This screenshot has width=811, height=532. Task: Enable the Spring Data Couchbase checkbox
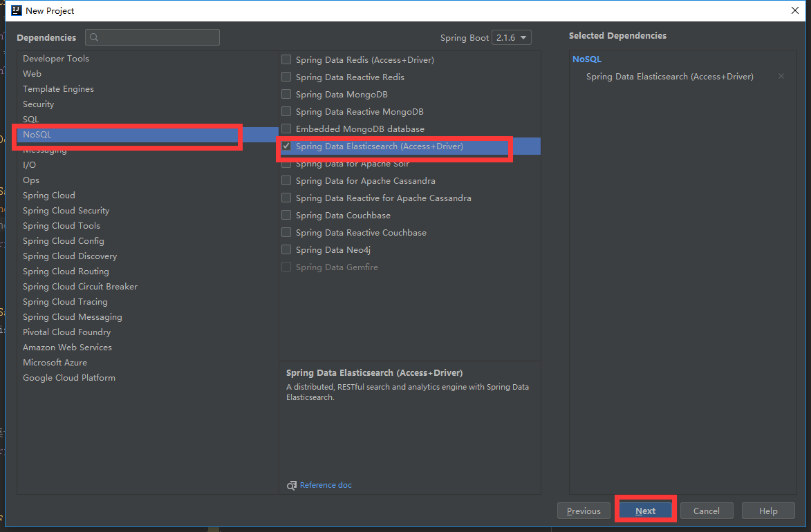tap(286, 215)
